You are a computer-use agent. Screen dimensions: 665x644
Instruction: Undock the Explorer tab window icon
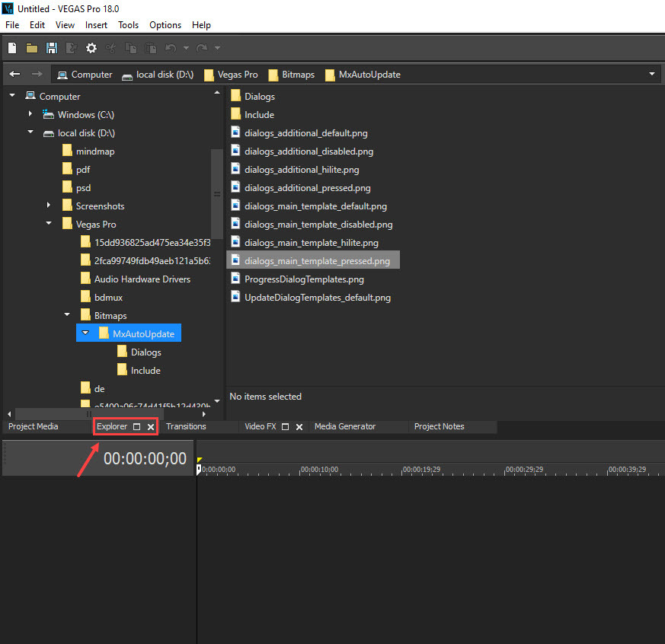pyautogui.click(x=136, y=426)
